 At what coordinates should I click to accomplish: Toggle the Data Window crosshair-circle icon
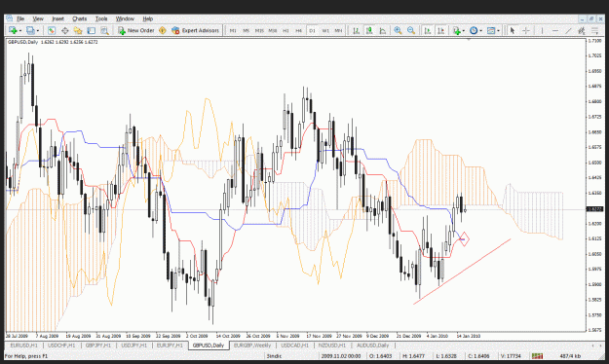click(x=65, y=30)
